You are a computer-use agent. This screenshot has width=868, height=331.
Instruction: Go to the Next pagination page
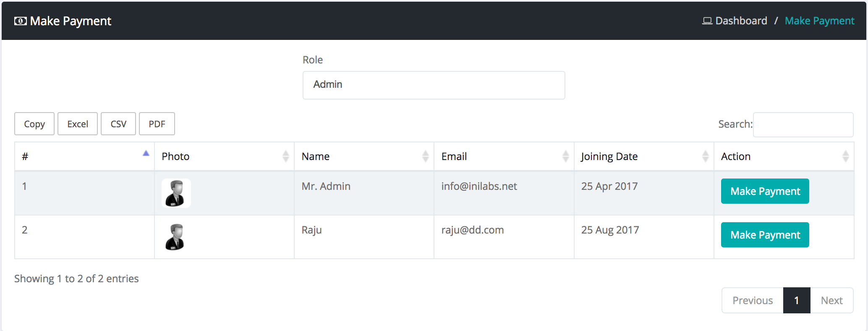pyautogui.click(x=831, y=300)
